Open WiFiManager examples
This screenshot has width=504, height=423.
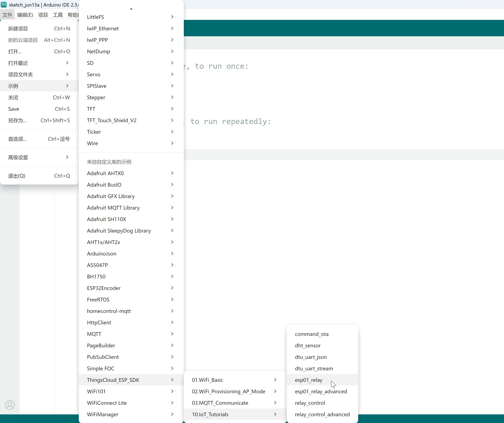click(131, 415)
